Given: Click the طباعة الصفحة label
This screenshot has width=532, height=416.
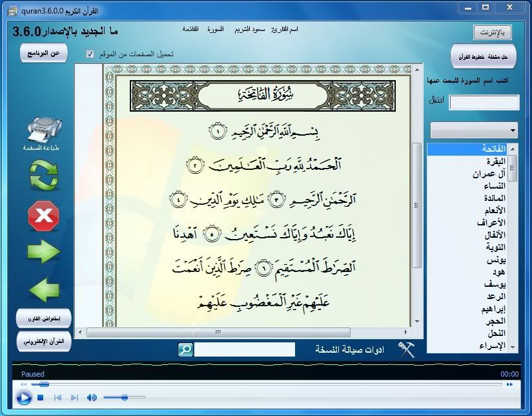Looking at the screenshot, I should pyautogui.click(x=41, y=148).
